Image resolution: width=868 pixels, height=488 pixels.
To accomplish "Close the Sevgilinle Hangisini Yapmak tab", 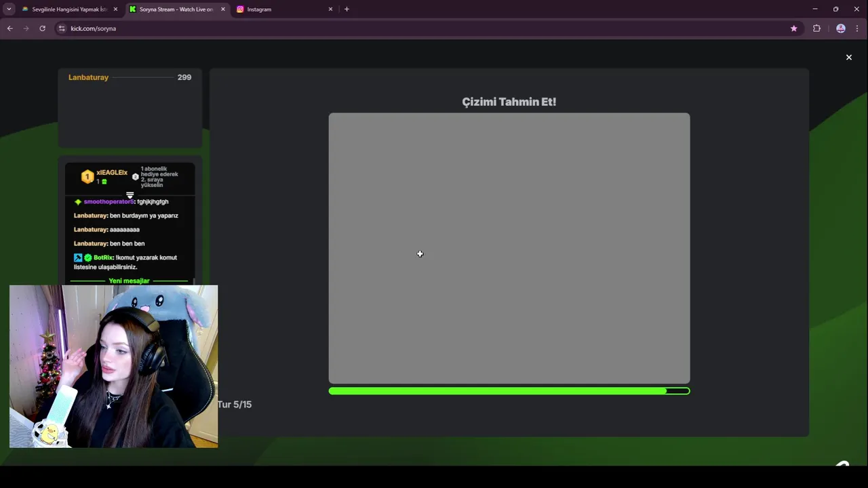I will point(115,9).
